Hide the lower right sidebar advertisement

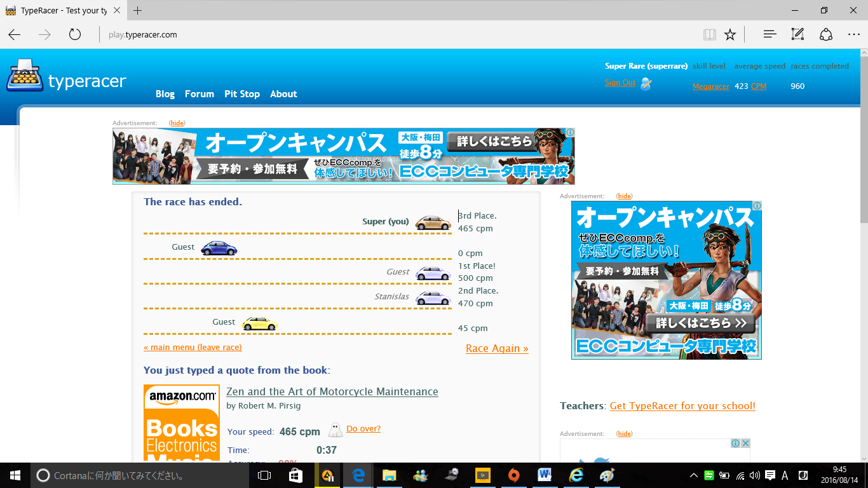(x=625, y=434)
